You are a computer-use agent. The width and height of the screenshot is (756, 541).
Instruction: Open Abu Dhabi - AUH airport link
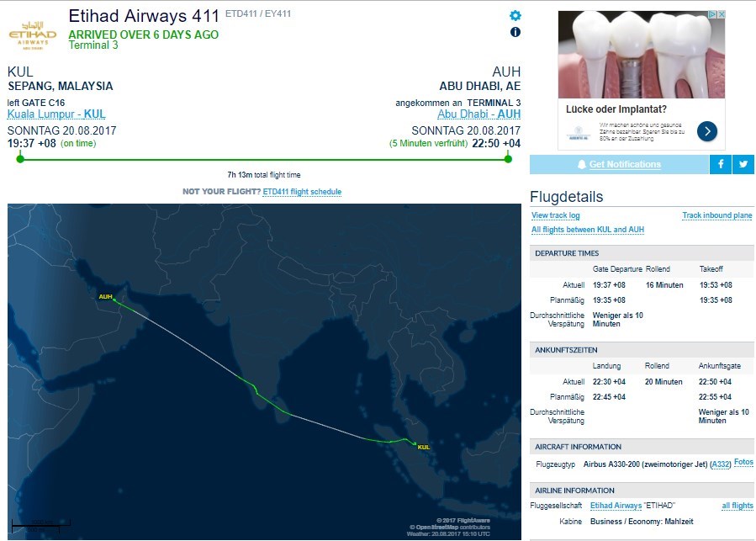pyautogui.click(x=478, y=114)
